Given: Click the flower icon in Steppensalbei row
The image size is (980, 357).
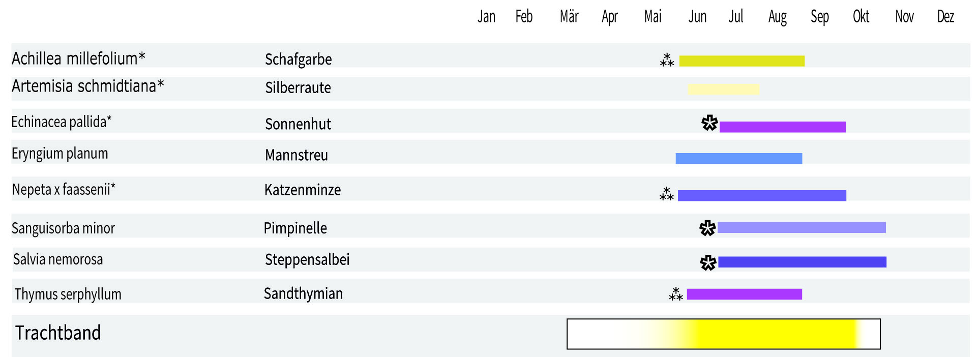Looking at the screenshot, I should [708, 263].
